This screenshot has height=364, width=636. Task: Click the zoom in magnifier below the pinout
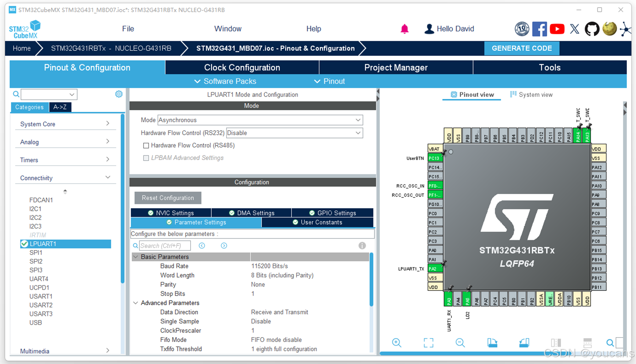[x=397, y=343]
